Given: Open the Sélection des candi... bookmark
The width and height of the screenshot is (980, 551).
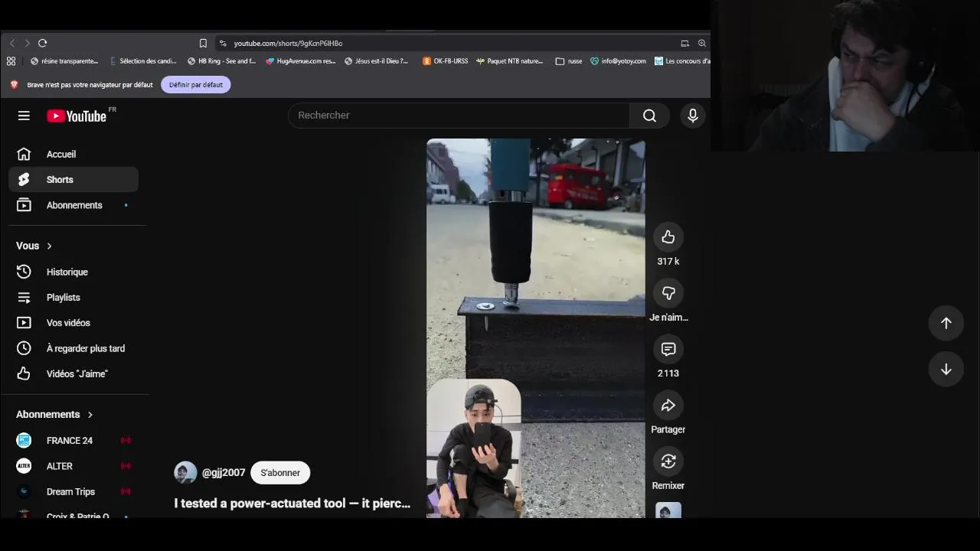Looking at the screenshot, I should coord(143,61).
